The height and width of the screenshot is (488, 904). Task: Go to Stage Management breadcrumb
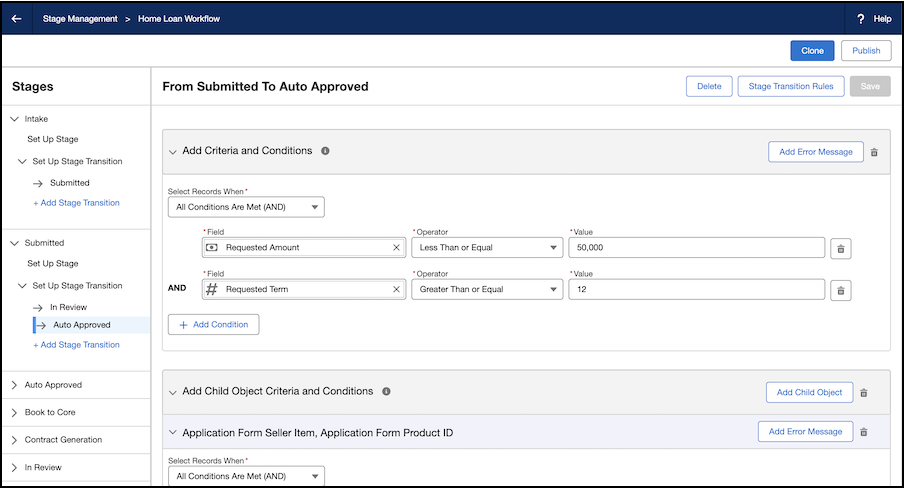pyautogui.click(x=80, y=19)
